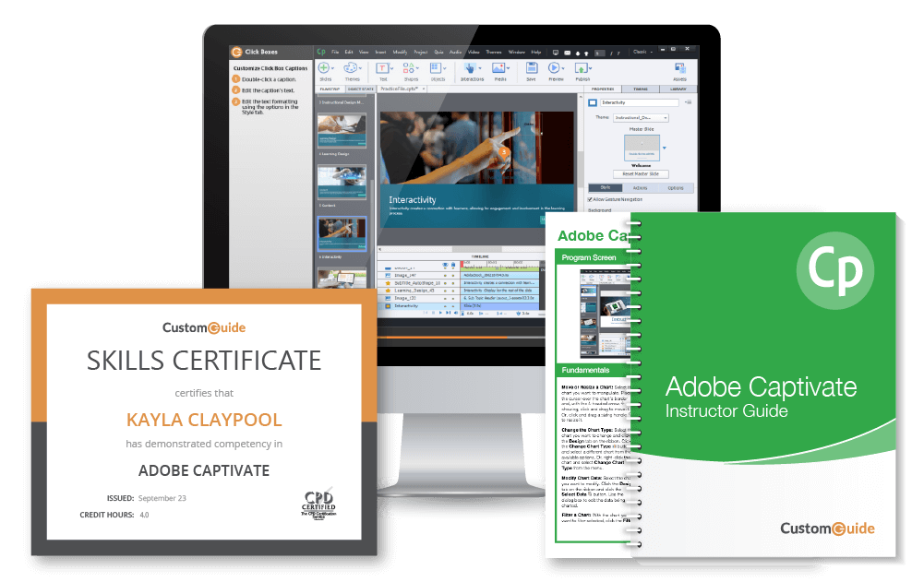Lock the Interactivity timeline layer
Viewport: 924px width, 582px height.
pyautogui.click(x=453, y=304)
